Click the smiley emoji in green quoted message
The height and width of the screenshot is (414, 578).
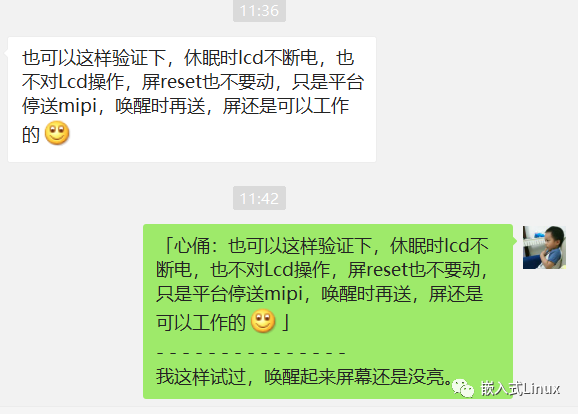tap(263, 321)
